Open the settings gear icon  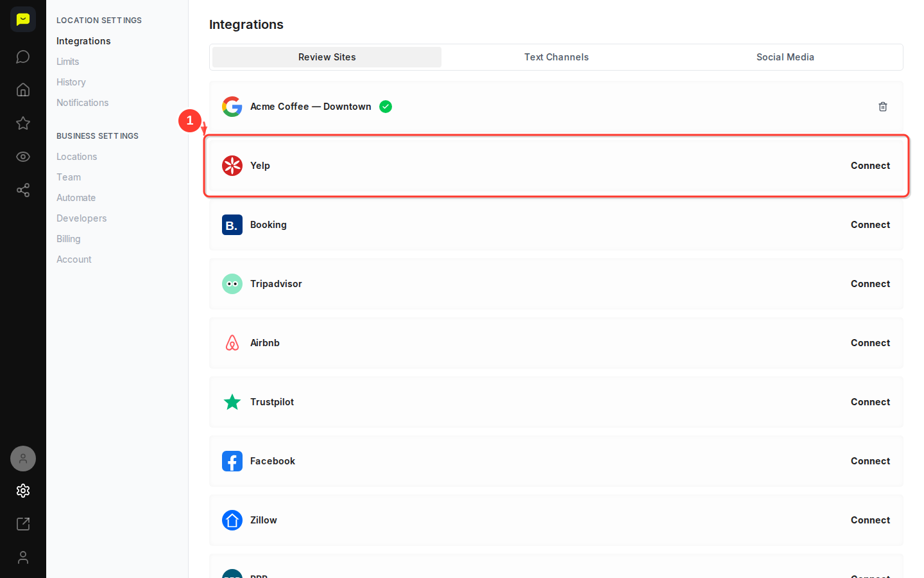[x=23, y=491]
